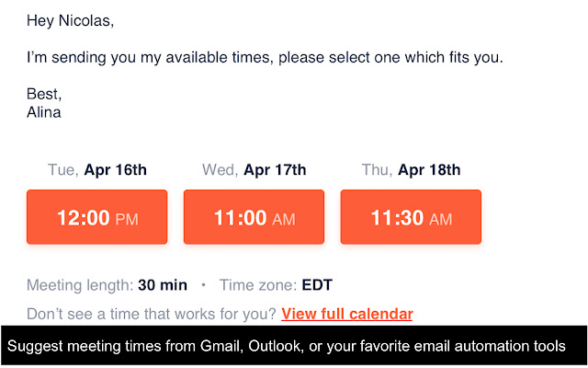The image size is (588, 368).
Task: Click the dot separator before Time zone
Action: click(203, 285)
